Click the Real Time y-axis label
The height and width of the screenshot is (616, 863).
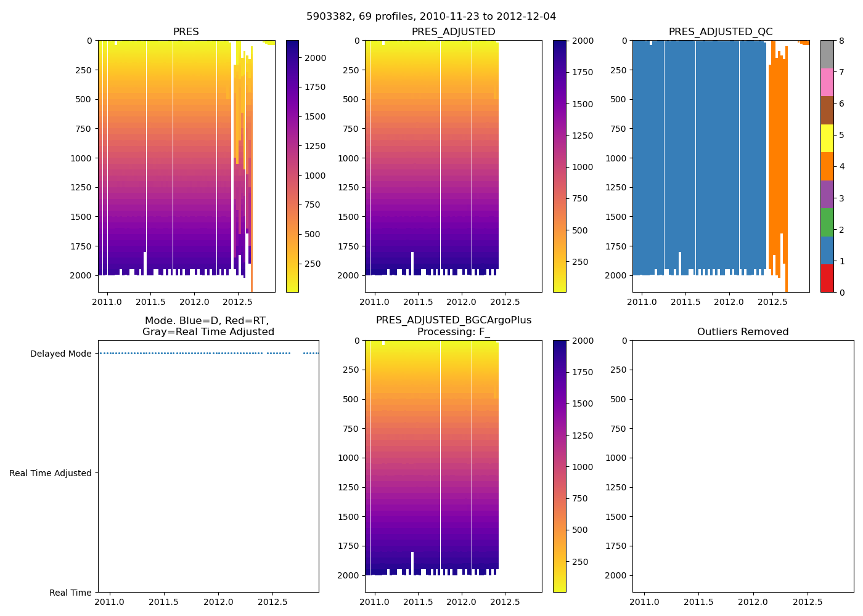[x=70, y=593]
